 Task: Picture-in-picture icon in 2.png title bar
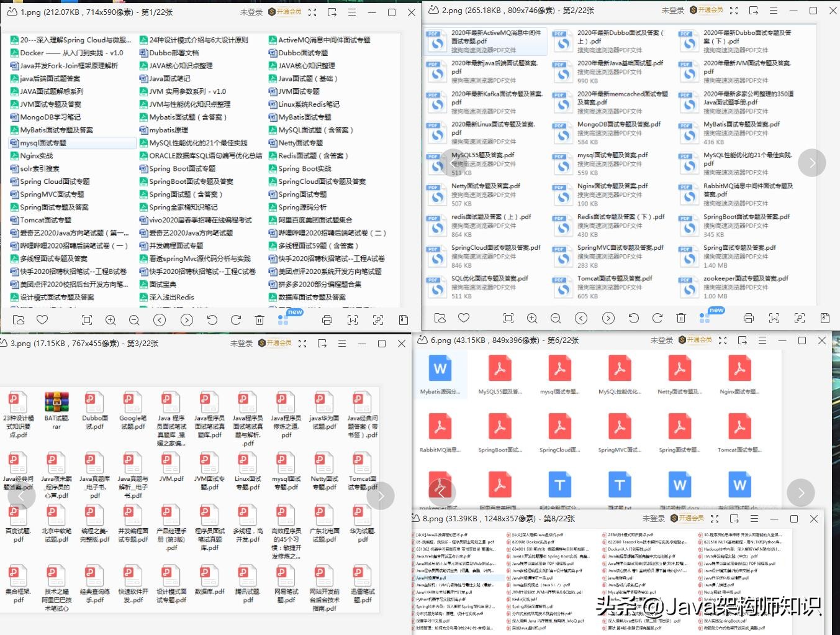[754, 11]
